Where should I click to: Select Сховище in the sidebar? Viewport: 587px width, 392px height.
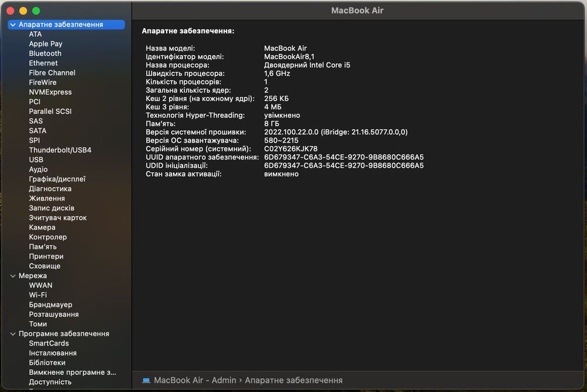pos(45,266)
